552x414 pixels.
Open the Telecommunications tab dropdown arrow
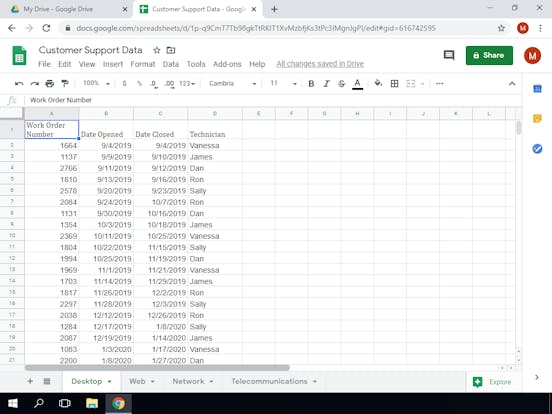coord(315,382)
